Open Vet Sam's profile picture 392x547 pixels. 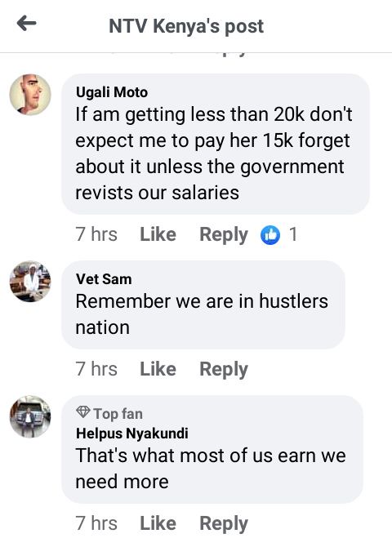pyautogui.click(x=30, y=281)
